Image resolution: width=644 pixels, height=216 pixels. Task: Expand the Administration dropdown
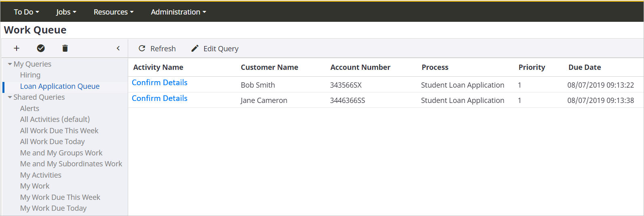[x=178, y=12]
